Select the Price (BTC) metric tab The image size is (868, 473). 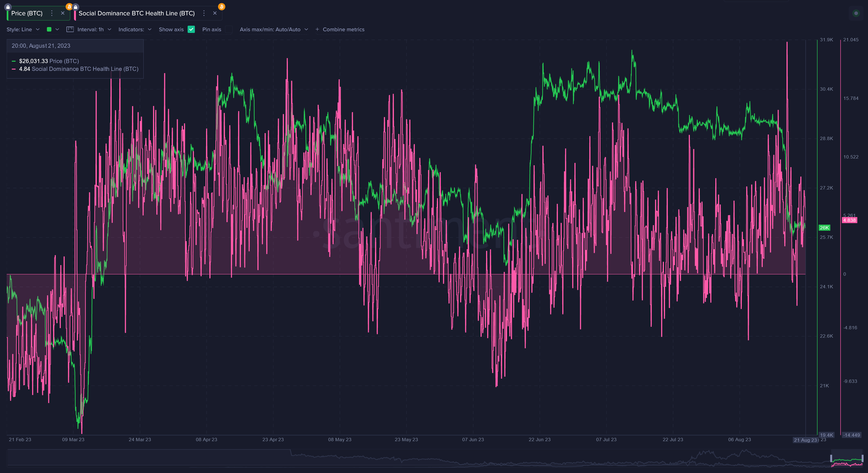tap(27, 13)
